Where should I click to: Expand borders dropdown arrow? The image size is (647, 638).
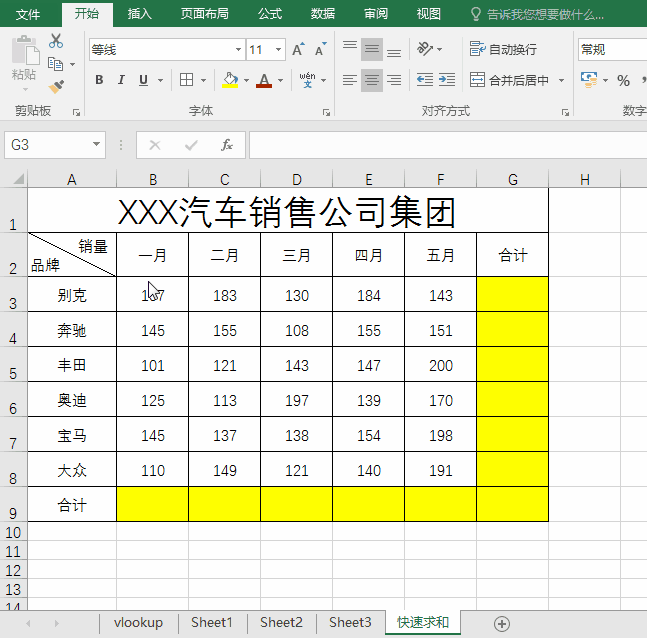point(203,80)
